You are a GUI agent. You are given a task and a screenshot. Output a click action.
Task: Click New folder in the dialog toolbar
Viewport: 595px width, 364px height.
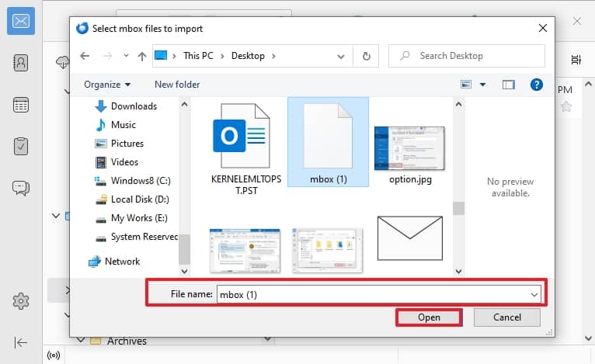tap(177, 85)
